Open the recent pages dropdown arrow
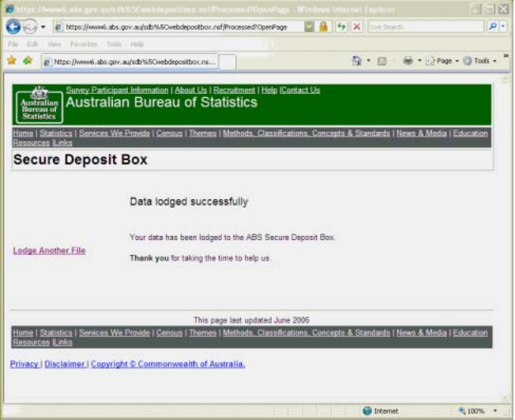This screenshot has height=420, width=515. point(43,27)
